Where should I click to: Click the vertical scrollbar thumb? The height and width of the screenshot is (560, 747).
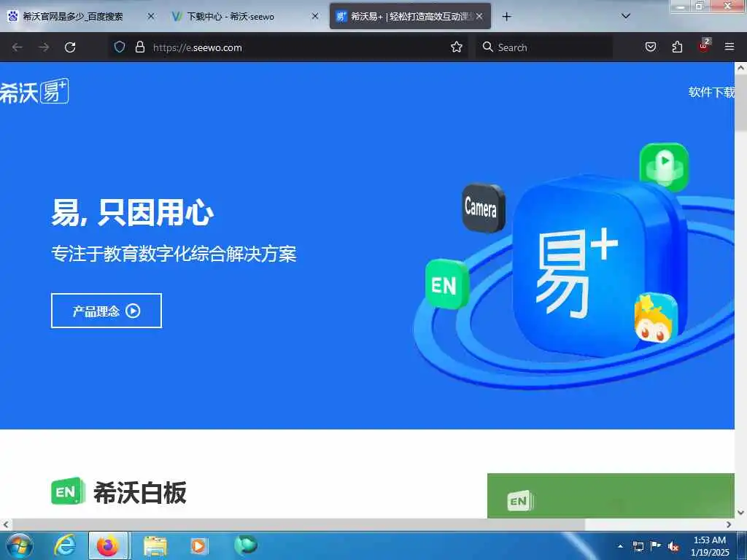point(741,104)
